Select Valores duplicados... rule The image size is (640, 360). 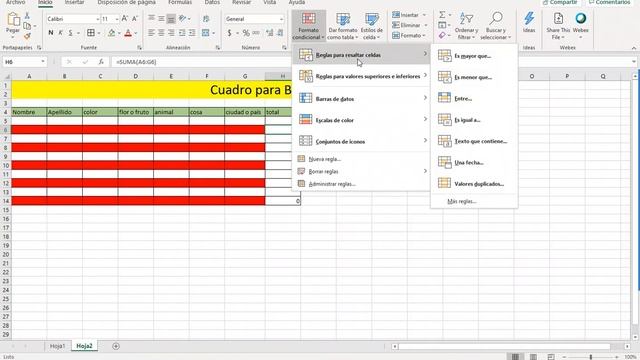[474, 184]
